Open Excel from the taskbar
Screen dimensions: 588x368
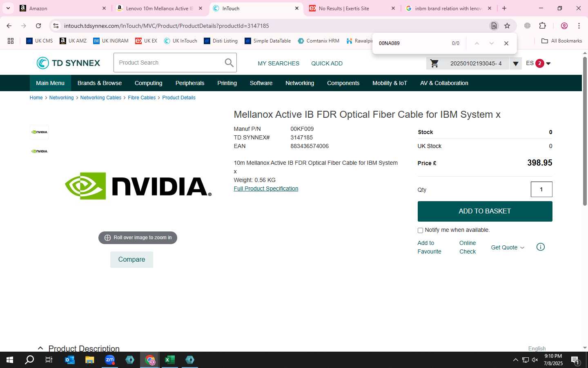pyautogui.click(x=169, y=360)
